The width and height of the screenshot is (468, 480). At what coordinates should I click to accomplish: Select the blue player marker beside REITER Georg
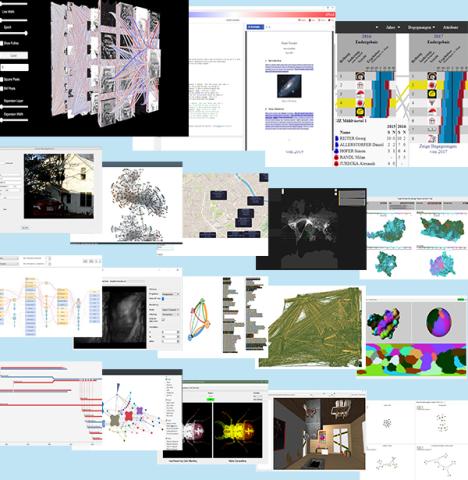coord(336,138)
